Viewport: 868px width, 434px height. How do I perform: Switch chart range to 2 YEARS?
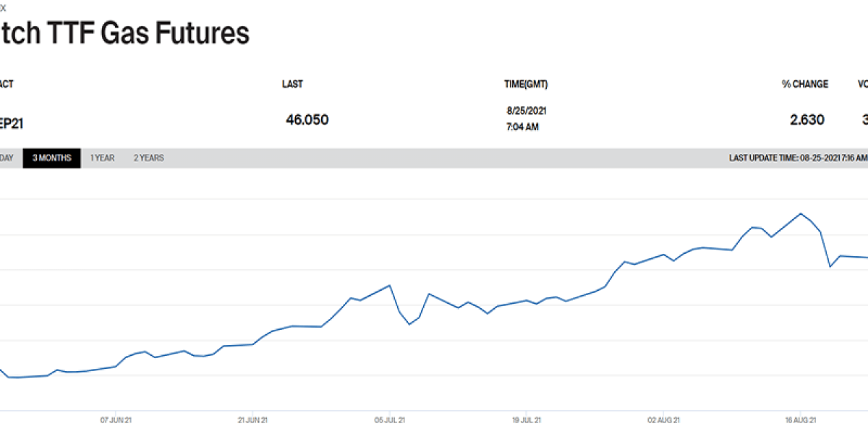tap(148, 158)
